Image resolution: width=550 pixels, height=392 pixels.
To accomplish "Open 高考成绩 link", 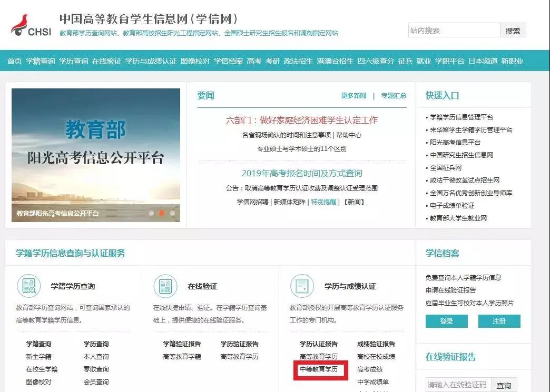I will [370, 369].
